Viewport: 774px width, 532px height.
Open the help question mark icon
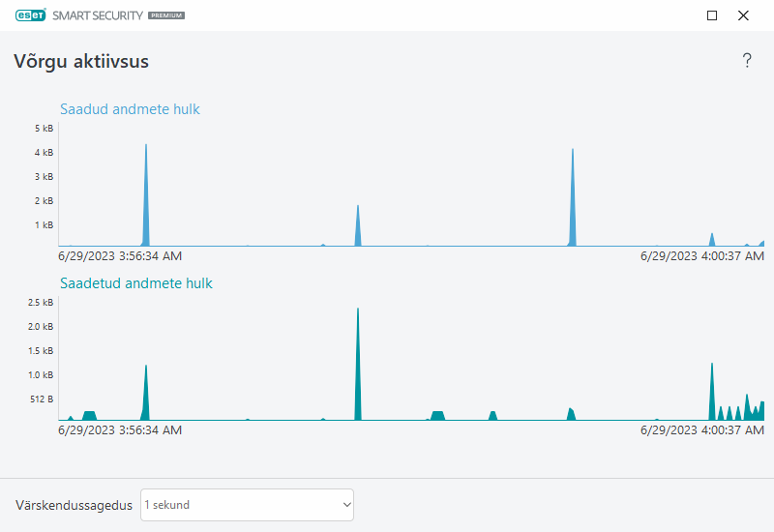747,61
